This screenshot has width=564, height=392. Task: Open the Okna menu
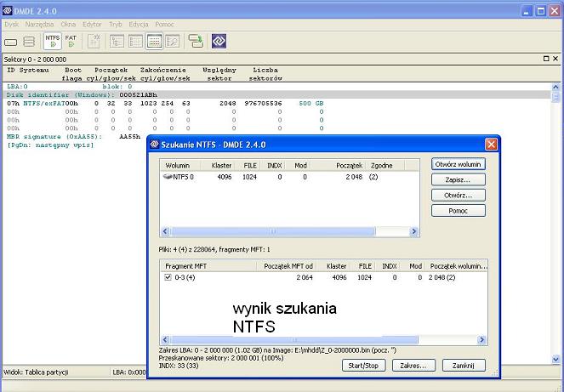click(x=68, y=25)
